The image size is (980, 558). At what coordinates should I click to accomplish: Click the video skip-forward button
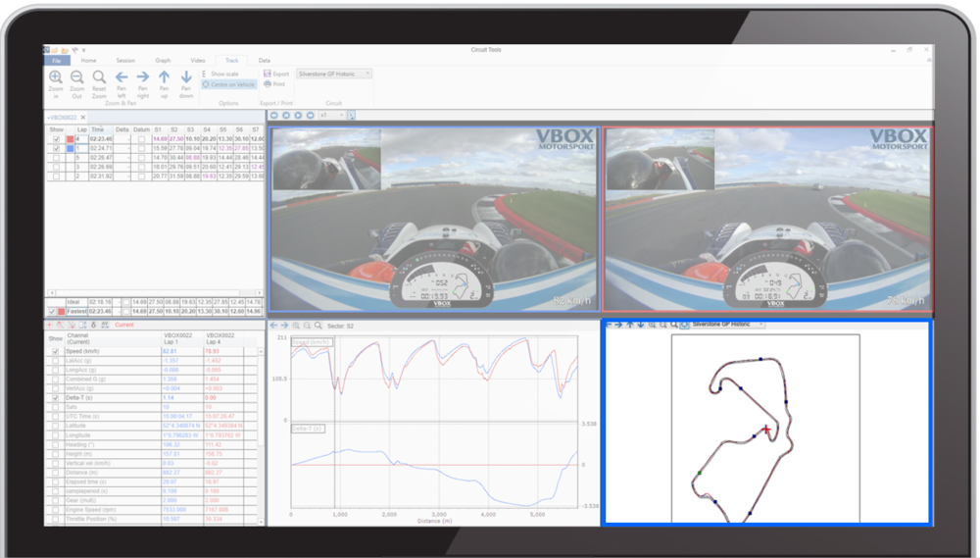[x=311, y=116]
